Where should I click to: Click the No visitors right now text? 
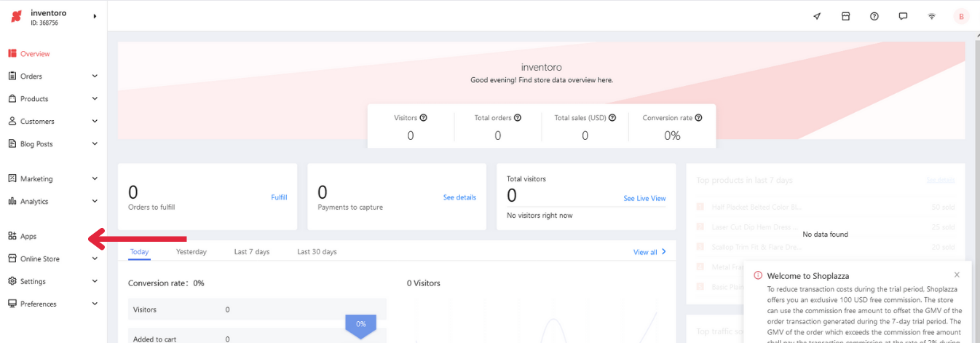click(x=540, y=216)
